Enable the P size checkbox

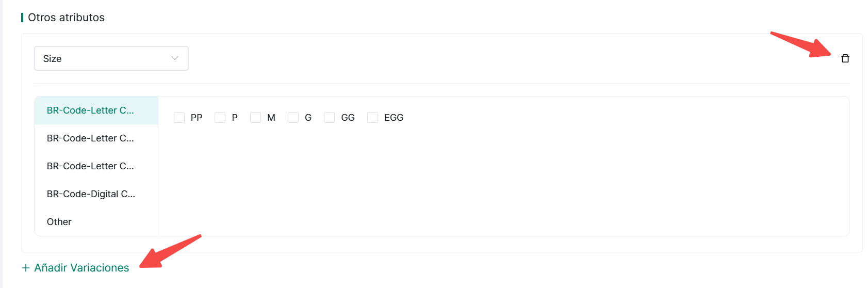(220, 118)
